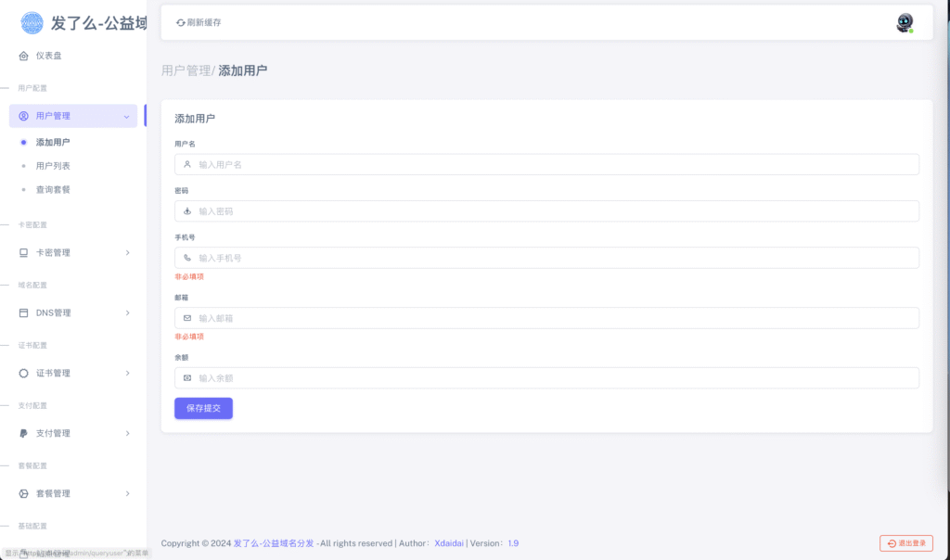Screen dimensions: 950x560
Task: Click the 支付管理 PayPal icon
Action: 23,434
